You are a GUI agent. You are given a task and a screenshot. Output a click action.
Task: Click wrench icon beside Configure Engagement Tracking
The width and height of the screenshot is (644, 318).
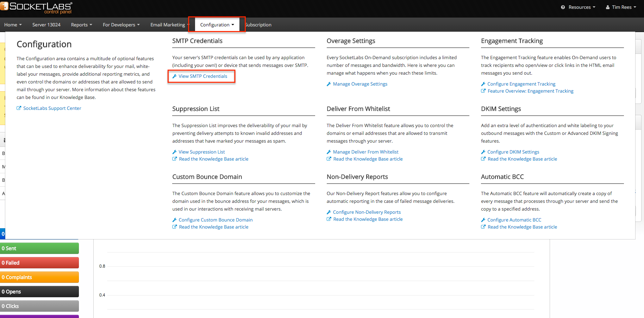tap(483, 84)
